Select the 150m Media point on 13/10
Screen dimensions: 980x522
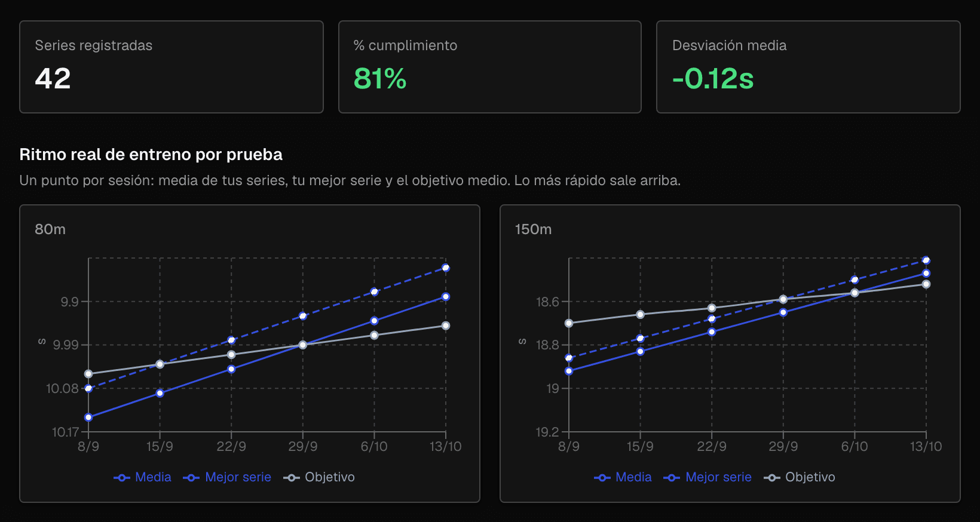(x=926, y=274)
